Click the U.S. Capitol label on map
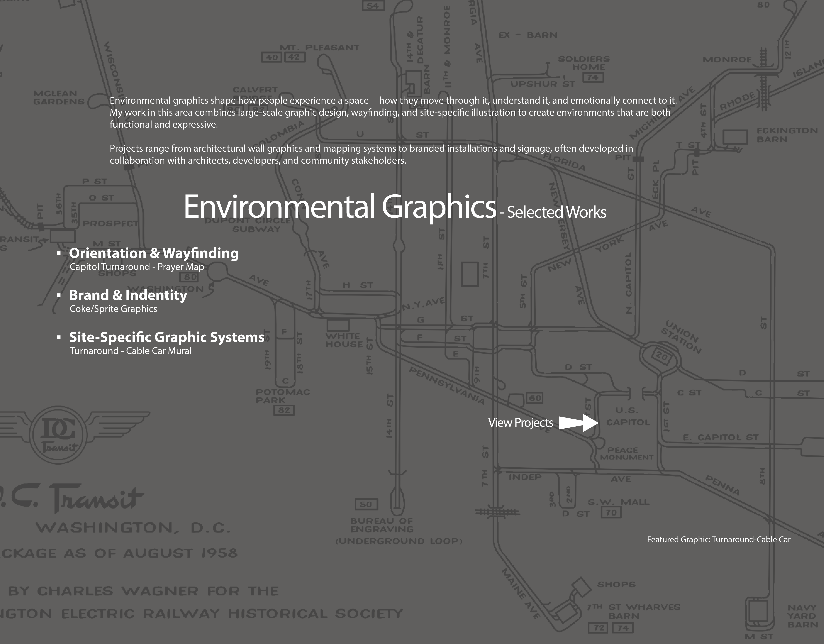The image size is (824, 644). tap(628, 416)
